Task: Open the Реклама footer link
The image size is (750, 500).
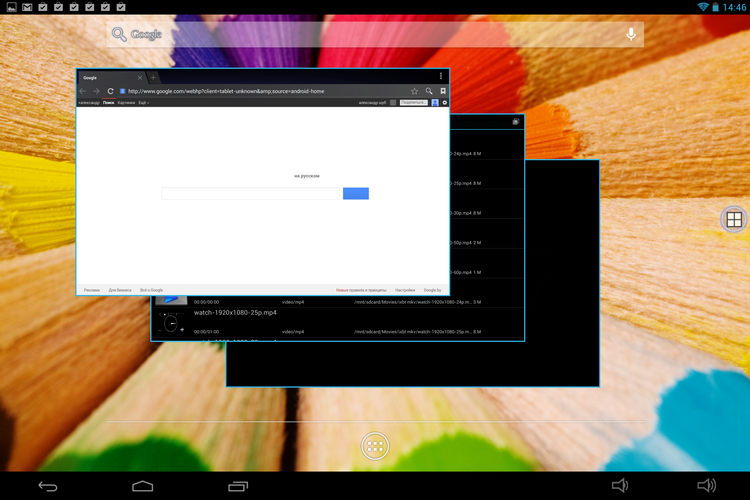Action: click(x=92, y=290)
